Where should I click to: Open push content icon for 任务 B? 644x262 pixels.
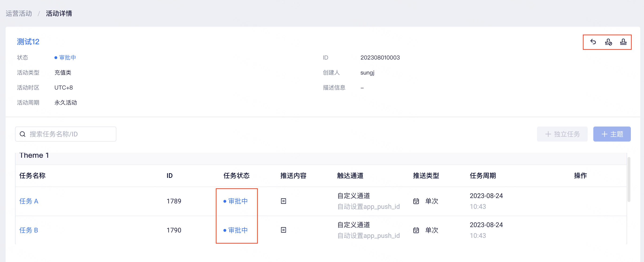(283, 230)
